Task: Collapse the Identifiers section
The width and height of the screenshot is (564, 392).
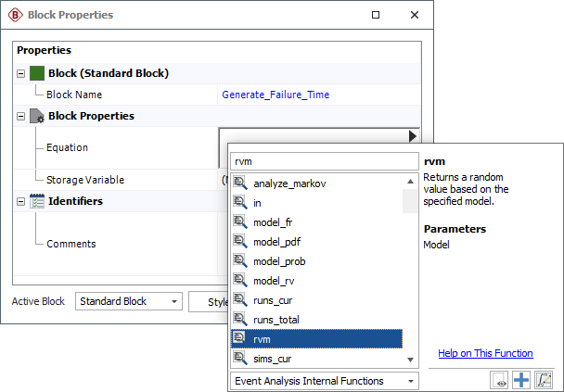Action: [x=22, y=201]
